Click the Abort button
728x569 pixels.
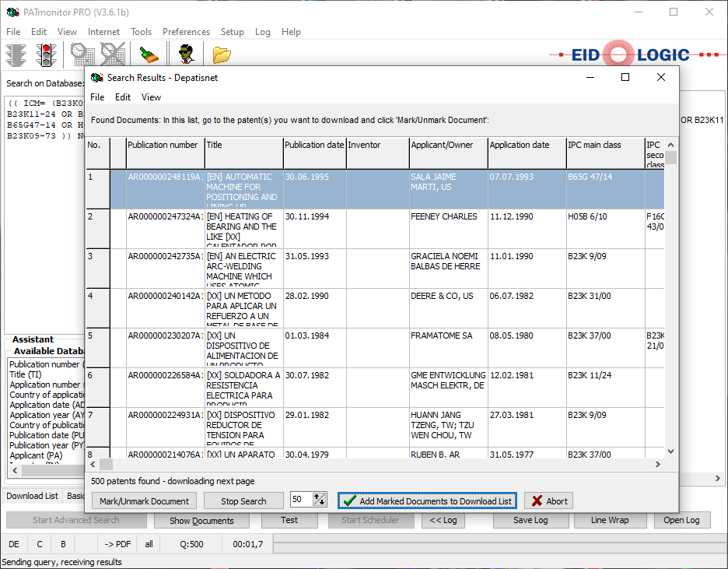[x=549, y=501]
